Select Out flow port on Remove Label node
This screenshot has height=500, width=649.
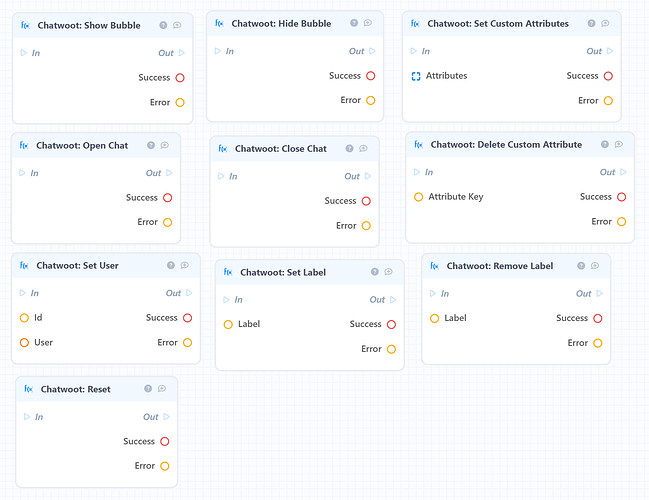[599, 293]
